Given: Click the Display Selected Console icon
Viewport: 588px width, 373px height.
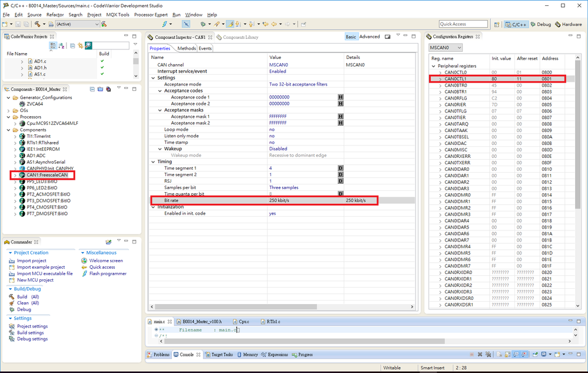Looking at the screenshot, I should [544, 355].
